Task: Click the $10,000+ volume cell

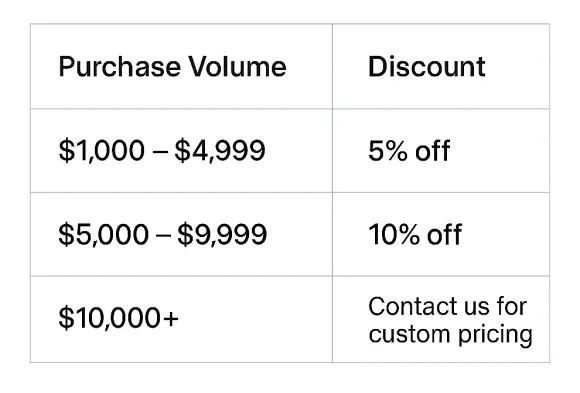Action: point(118,318)
